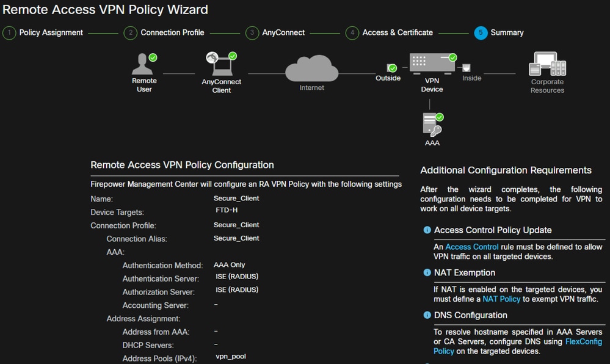Click the Access Control Policy Update heading
610x364 pixels.
point(493,230)
